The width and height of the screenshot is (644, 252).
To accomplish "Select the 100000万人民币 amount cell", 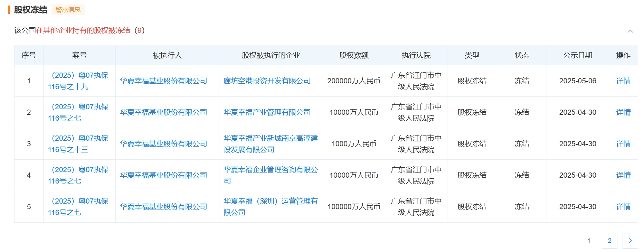I will [x=354, y=207].
